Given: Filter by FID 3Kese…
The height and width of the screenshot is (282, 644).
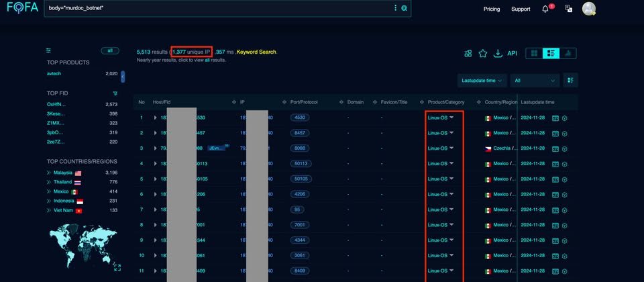Looking at the screenshot, I should 56,114.
